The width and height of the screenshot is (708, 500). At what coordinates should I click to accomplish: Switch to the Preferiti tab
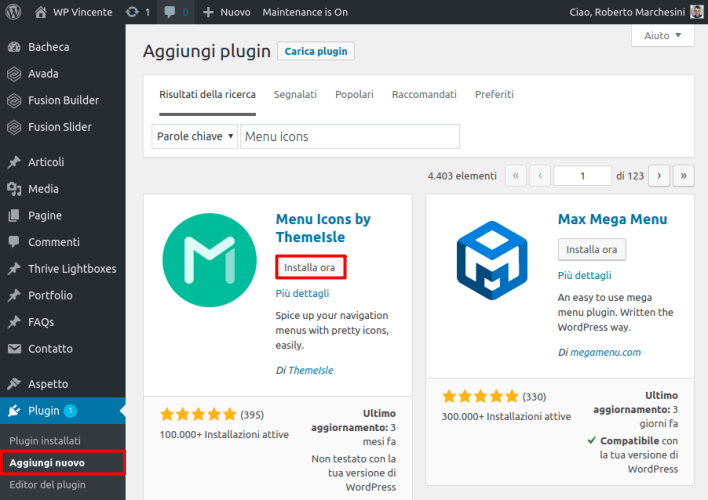(494, 94)
